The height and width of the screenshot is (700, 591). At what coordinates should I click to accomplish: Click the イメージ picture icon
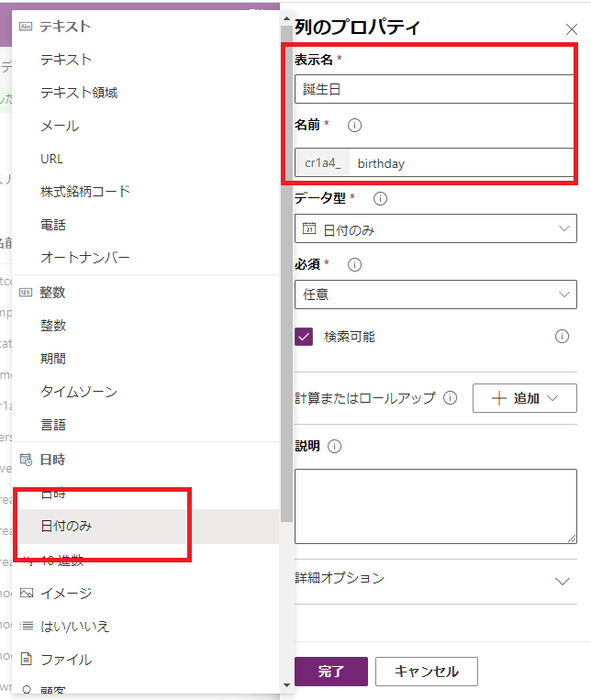(x=27, y=593)
